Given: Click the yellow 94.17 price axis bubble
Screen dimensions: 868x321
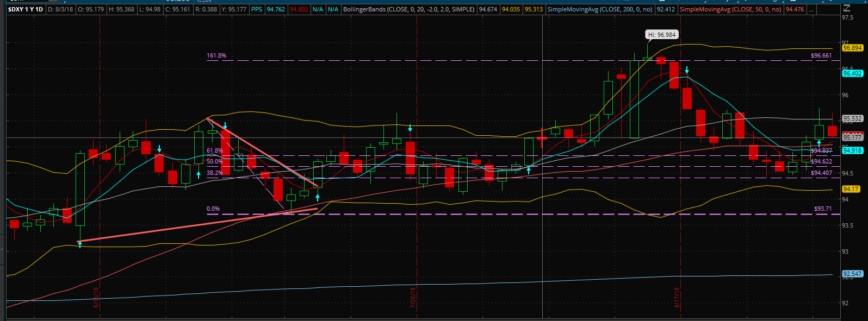Looking at the screenshot, I should pos(851,189).
